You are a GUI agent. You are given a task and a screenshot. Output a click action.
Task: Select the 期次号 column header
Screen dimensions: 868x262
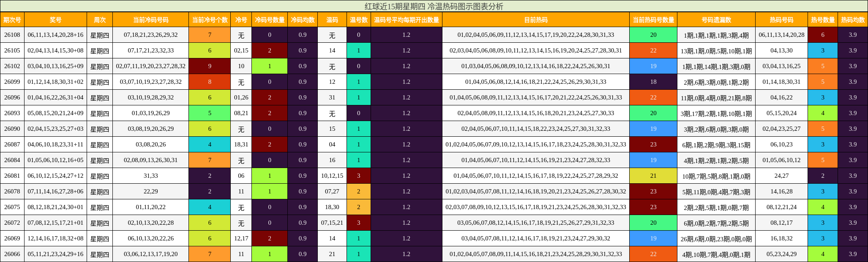12,20
